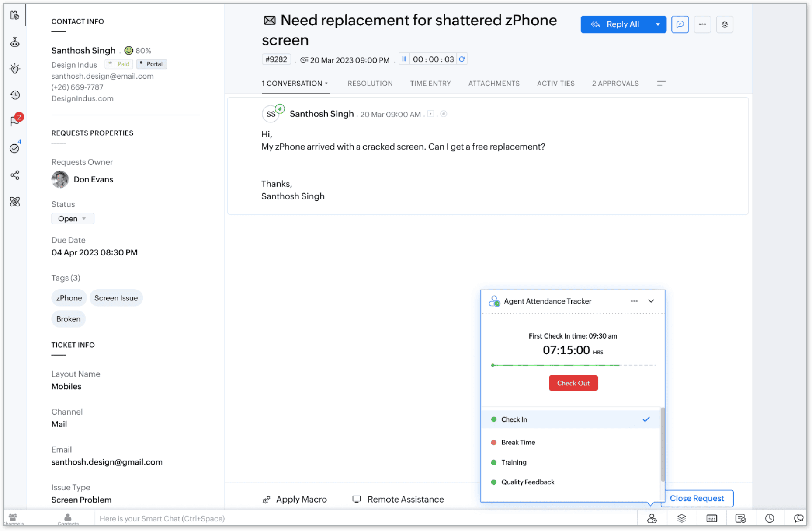This screenshot has height=531, width=812.
Task: Collapse the Agent Attendance Tracker panel chevron
Action: click(x=651, y=301)
